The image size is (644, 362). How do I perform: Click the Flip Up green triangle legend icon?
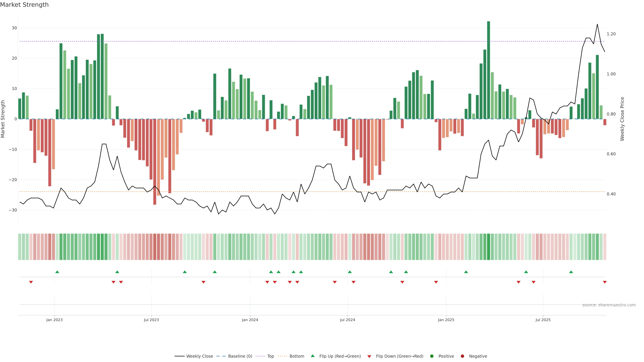tap(312, 356)
